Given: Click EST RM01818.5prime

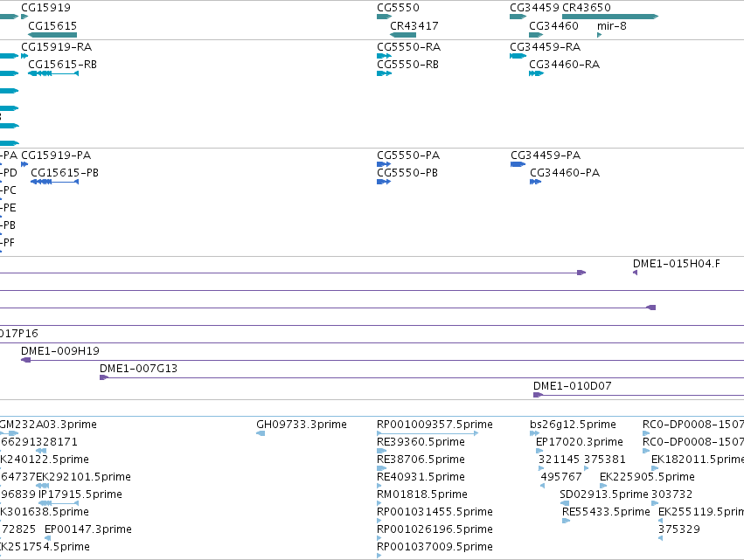Looking at the screenshot, I should 422,494.
